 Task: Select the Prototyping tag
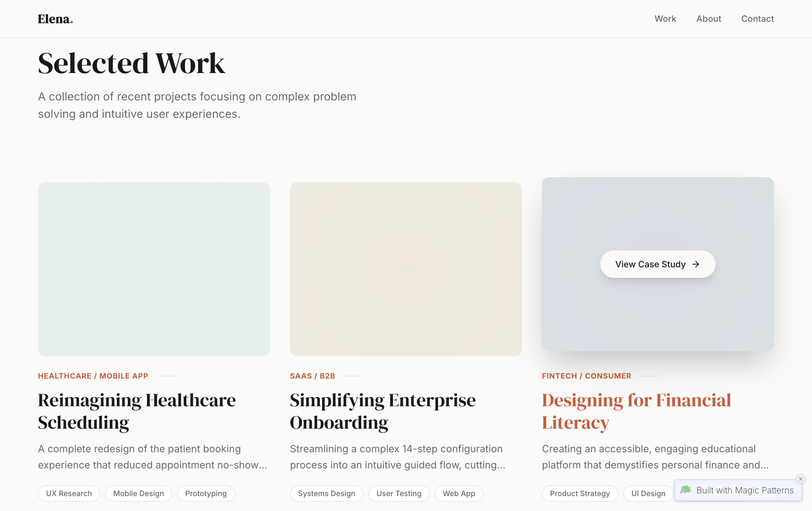point(206,494)
